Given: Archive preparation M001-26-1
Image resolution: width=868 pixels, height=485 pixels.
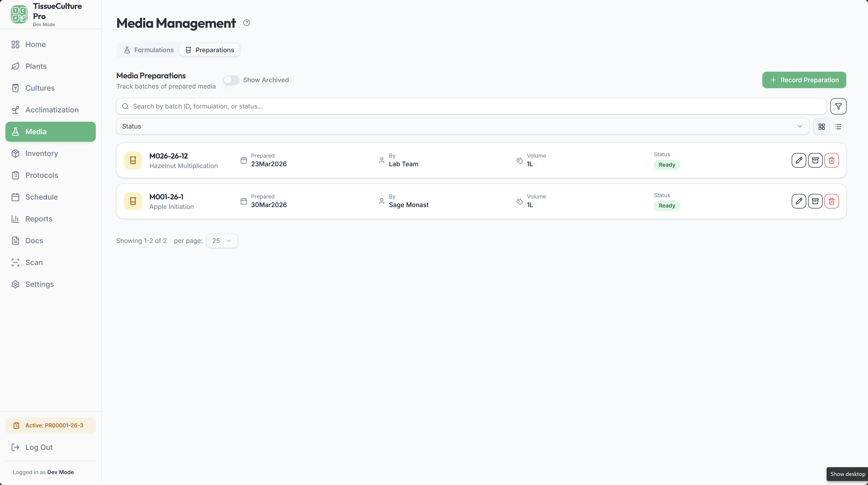Looking at the screenshot, I should pos(815,201).
